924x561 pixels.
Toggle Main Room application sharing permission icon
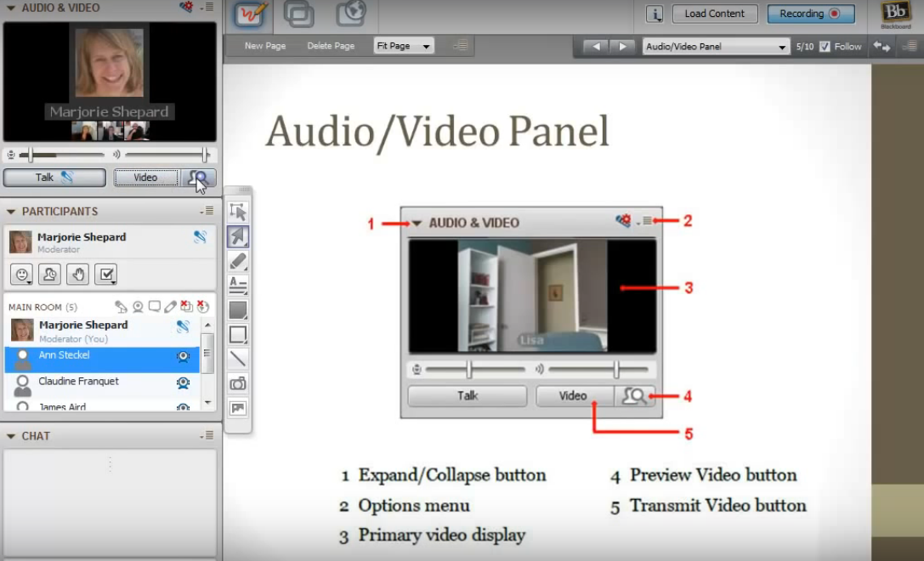point(186,307)
